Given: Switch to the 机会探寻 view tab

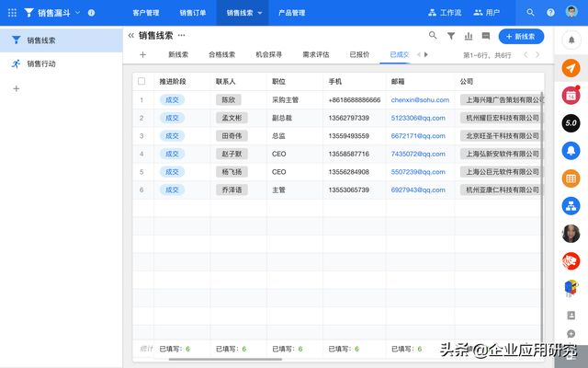Looking at the screenshot, I should click(268, 55).
